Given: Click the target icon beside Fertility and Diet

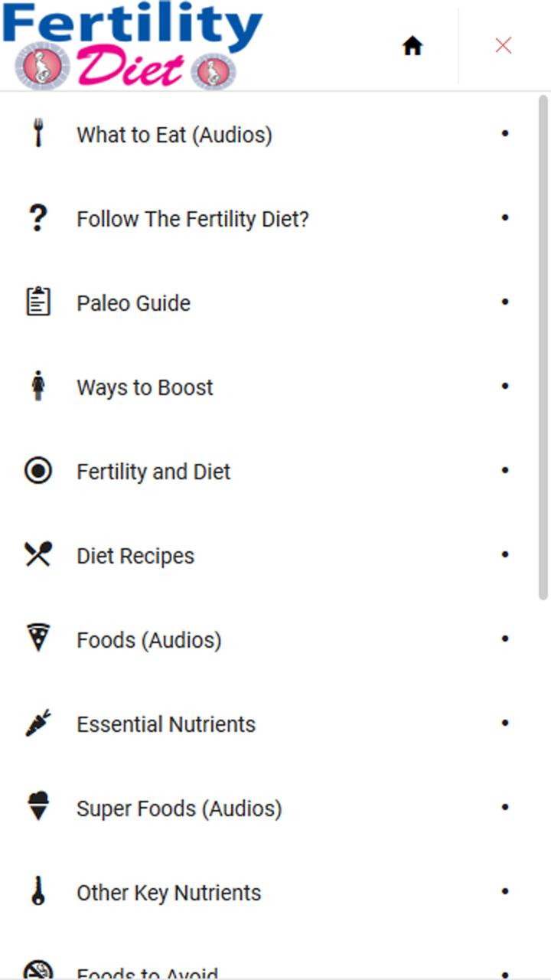Looking at the screenshot, I should [x=37, y=470].
